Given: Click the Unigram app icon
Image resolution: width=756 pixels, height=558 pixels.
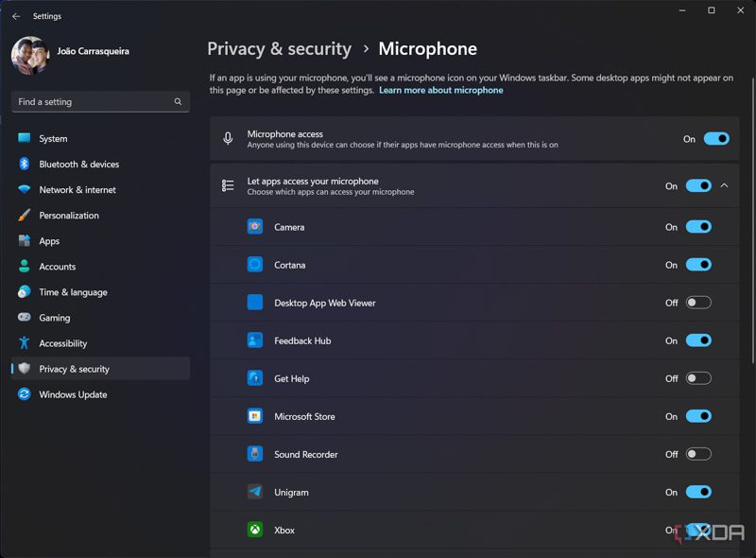Looking at the screenshot, I should (255, 492).
